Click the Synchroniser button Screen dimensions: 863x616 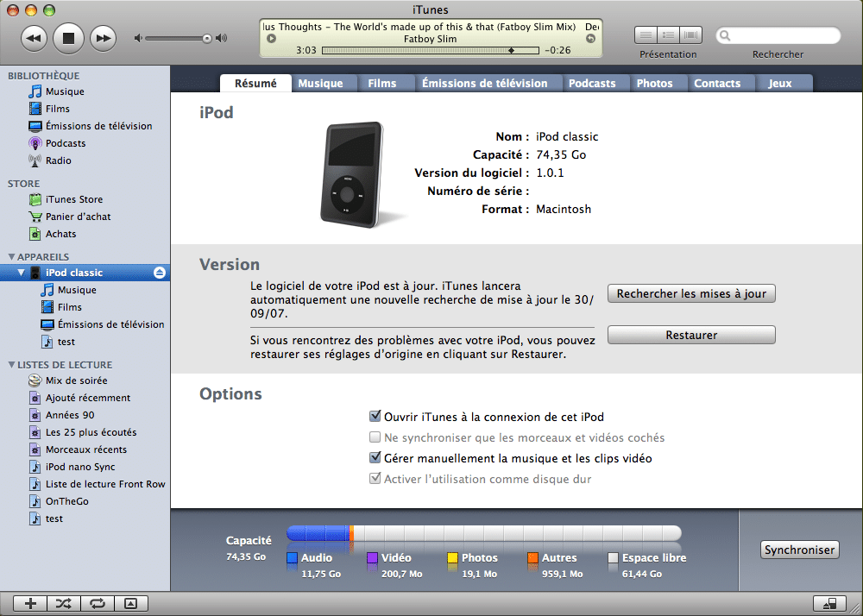800,550
